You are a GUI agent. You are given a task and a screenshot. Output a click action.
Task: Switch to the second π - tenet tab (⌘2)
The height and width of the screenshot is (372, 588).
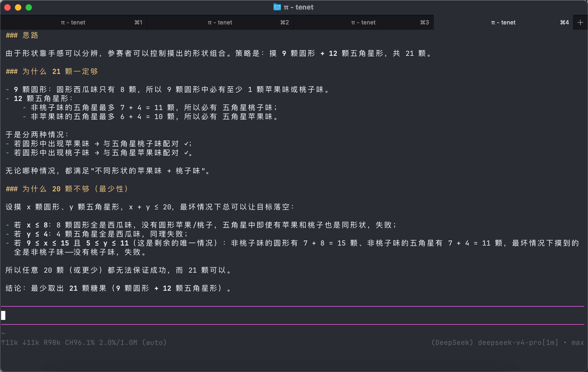click(x=220, y=22)
